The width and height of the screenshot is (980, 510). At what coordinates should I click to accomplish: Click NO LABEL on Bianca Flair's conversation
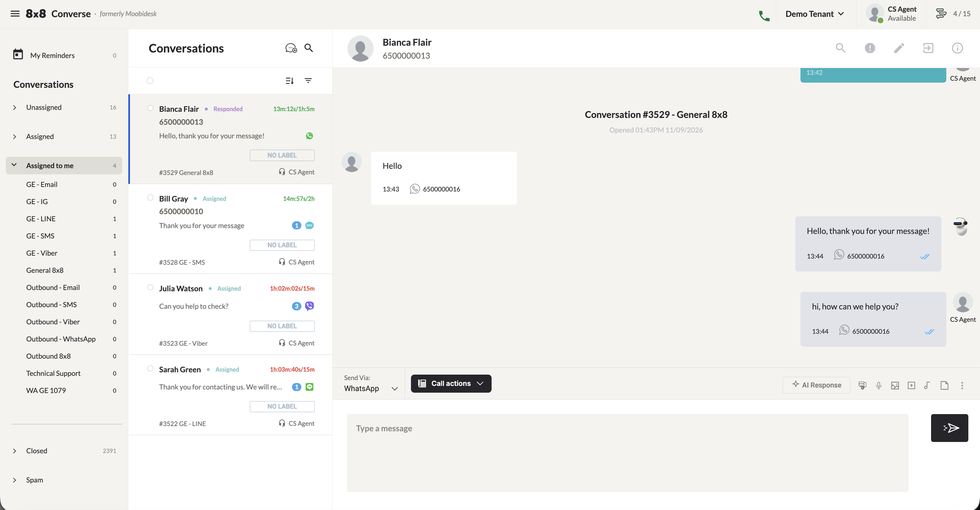(x=282, y=155)
